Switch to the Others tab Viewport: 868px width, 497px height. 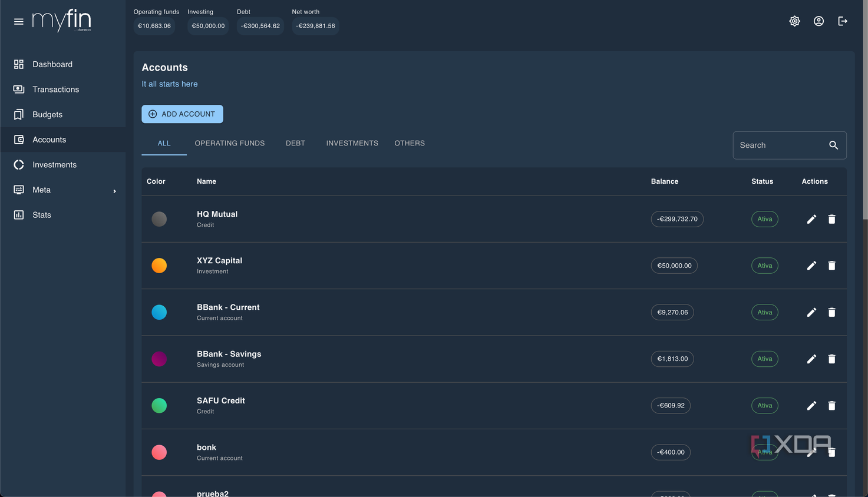point(410,143)
